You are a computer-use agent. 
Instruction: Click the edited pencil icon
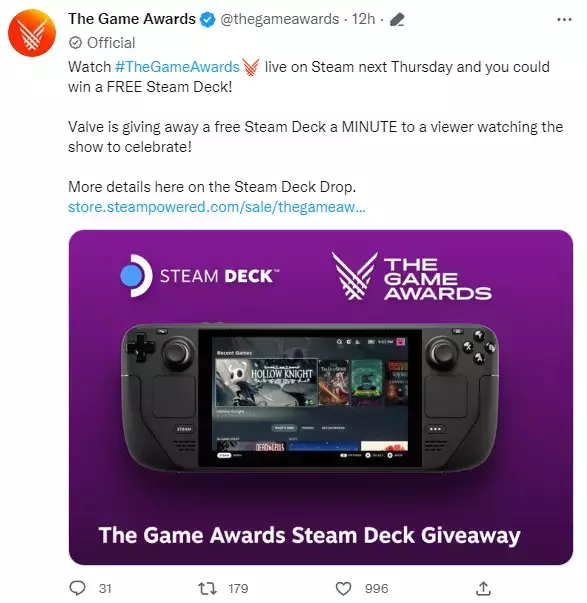tap(397, 19)
